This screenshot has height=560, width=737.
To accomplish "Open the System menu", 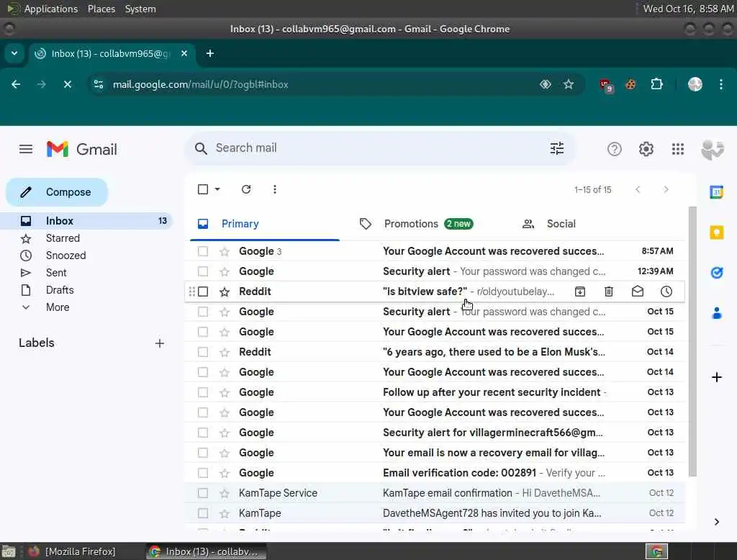I will coord(140,9).
